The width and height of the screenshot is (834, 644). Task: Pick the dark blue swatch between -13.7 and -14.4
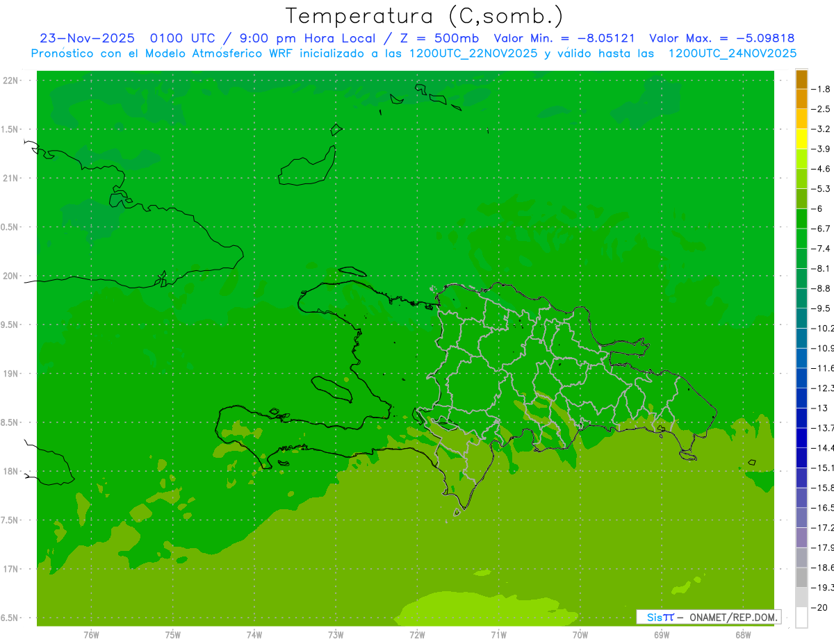(x=801, y=438)
